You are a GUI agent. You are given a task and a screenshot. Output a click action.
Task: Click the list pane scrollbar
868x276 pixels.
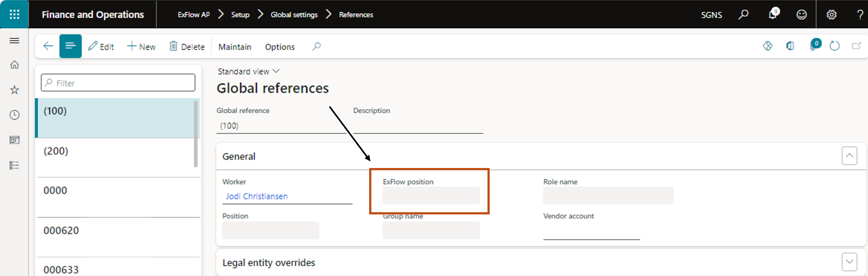[196, 134]
